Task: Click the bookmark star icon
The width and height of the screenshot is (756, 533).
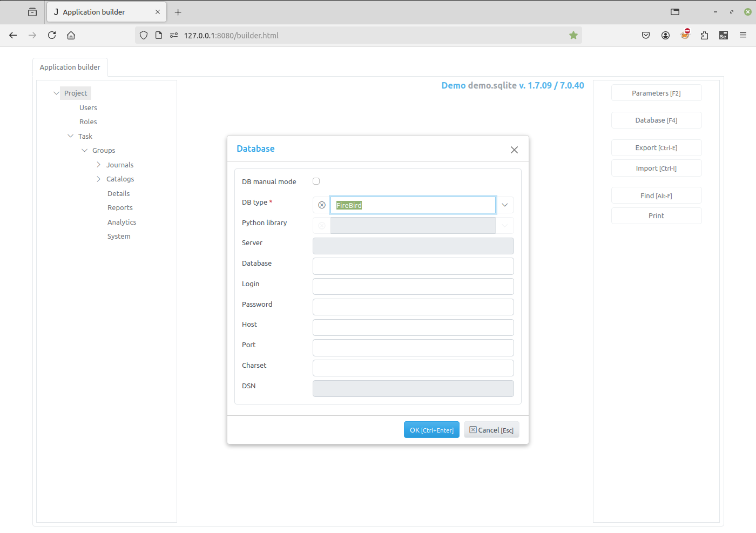Action: tap(573, 35)
